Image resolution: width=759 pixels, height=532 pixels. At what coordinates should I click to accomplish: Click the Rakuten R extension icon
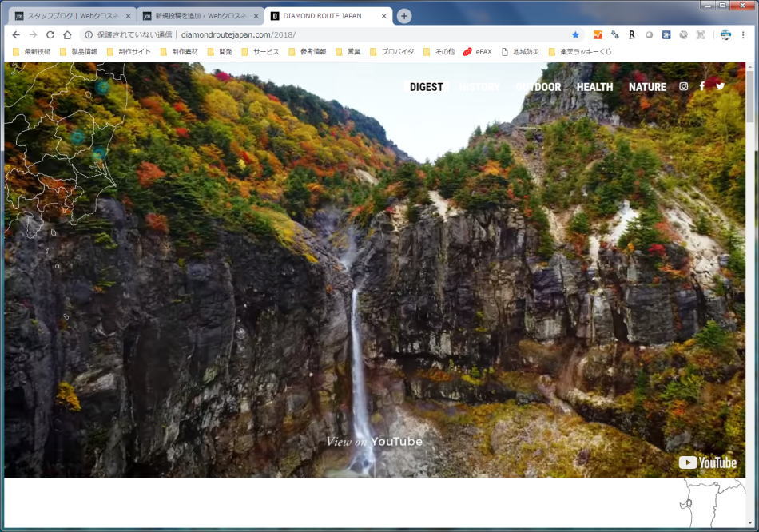coord(631,35)
